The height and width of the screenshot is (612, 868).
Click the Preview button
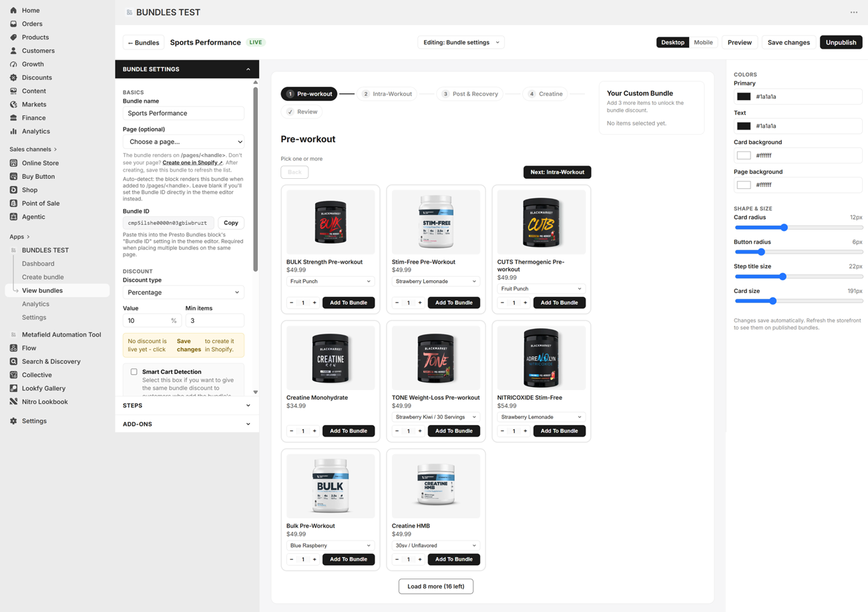[x=739, y=42]
